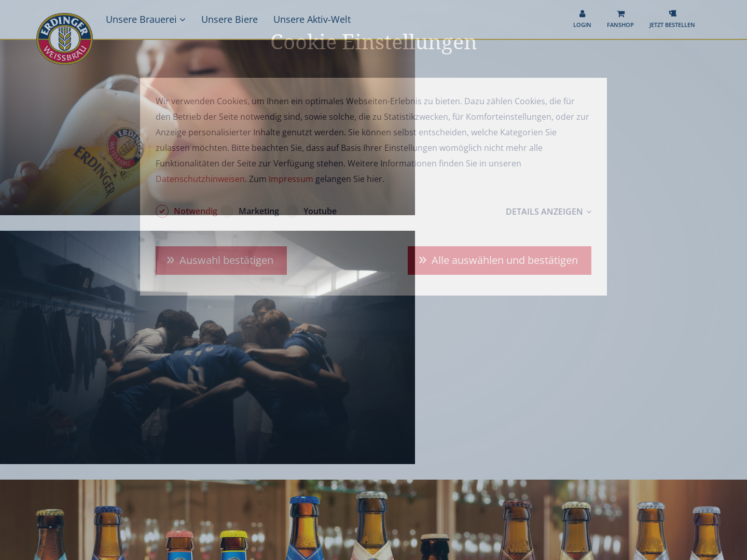Expand the Unsere Brauerei menu
The height and width of the screenshot is (560, 747).
coord(145,19)
